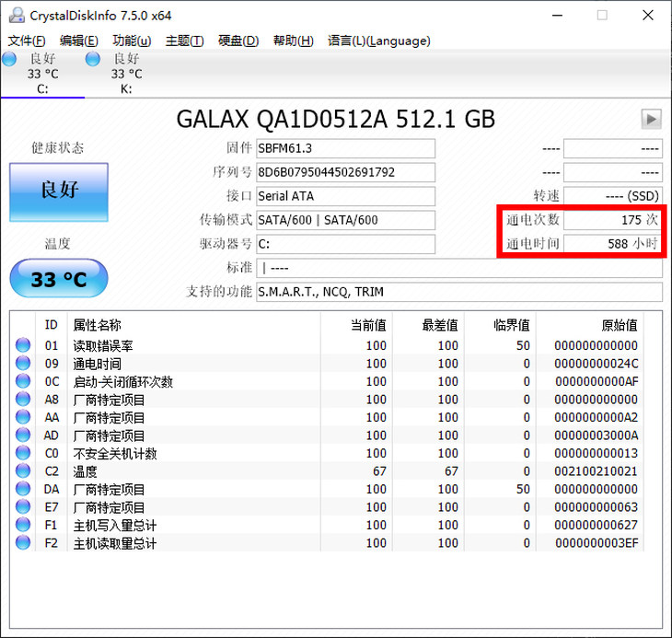Click status orb for 0C 启动-关闭循环次数 row
Screen dimensions: 672x638
coord(23,381)
